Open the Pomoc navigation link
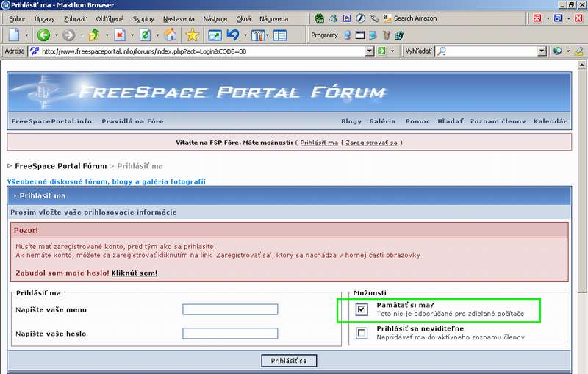The height and width of the screenshot is (374, 588). [417, 121]
